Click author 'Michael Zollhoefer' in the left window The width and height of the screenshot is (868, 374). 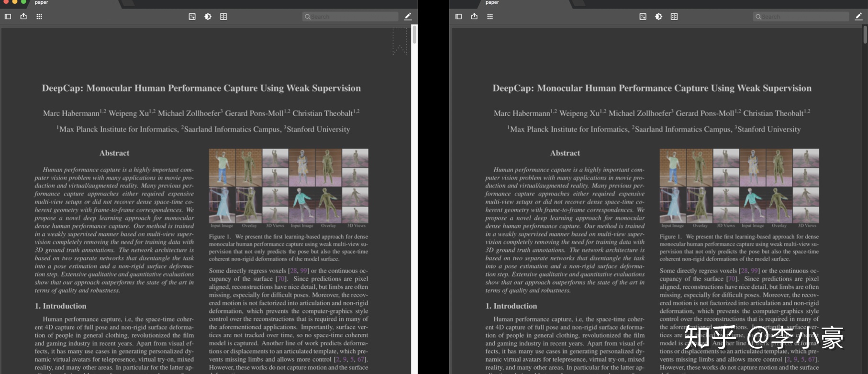189,114
